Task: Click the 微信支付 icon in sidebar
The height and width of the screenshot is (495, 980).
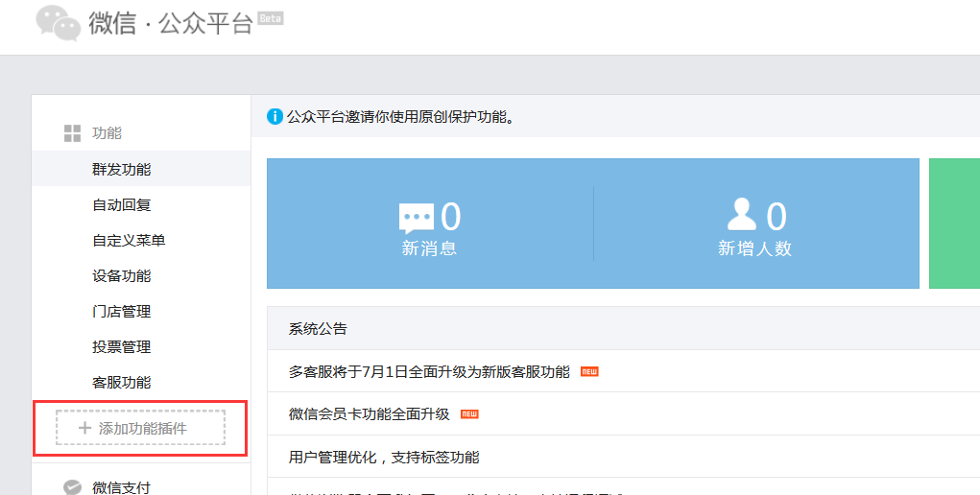Action: pyautogui.click(x=72, y=487)
